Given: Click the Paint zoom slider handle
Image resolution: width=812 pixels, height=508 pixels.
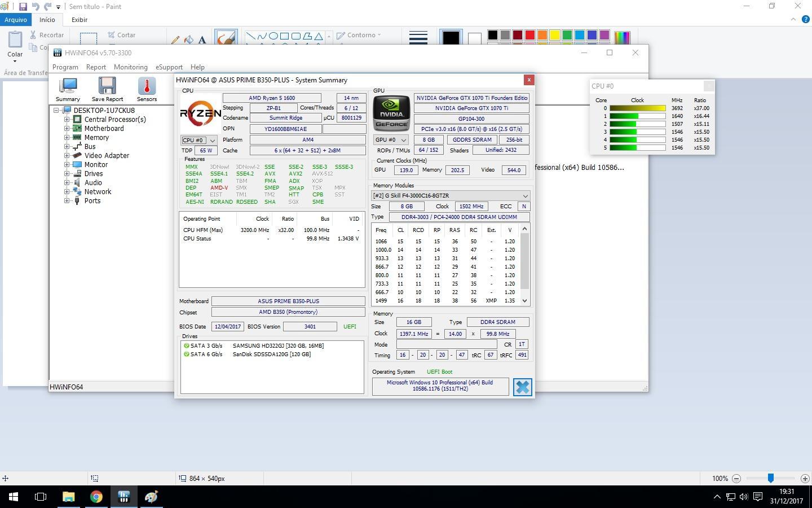Looking at the screenshot, I should pyautogui.click(x=770, y=478).
